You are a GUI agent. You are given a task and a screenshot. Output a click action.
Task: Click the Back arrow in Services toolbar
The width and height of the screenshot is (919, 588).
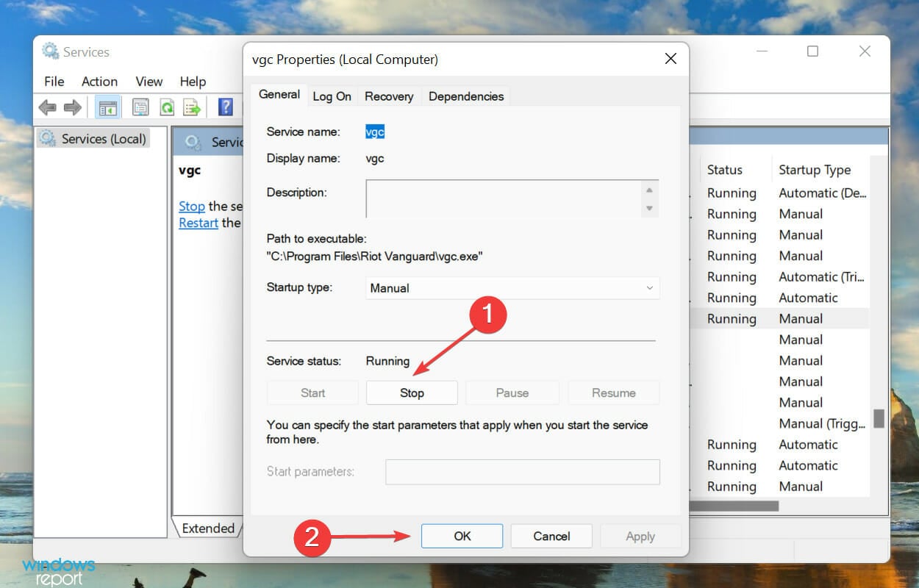pos(48,108)
